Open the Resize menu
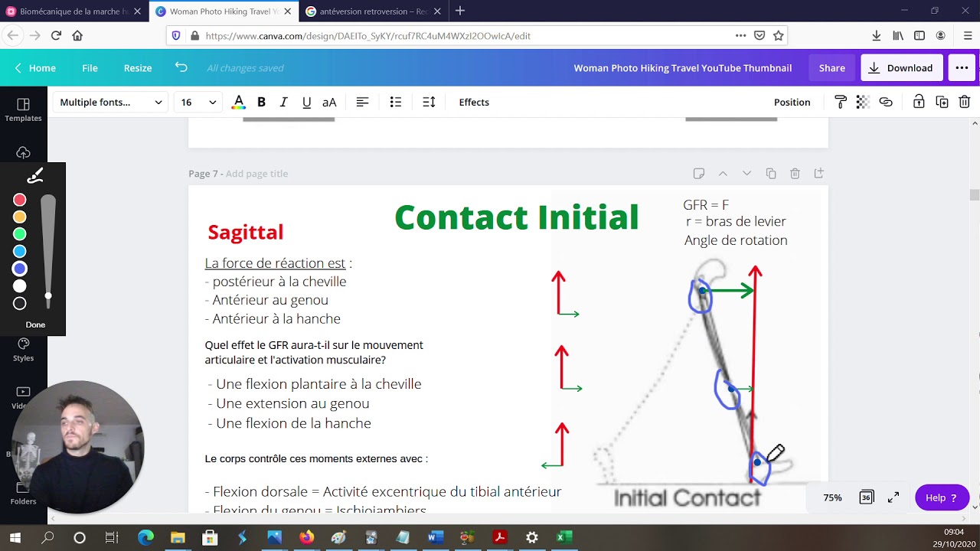Image resolution: width=980 pixels, height=551 pixels. pos(138,67)
